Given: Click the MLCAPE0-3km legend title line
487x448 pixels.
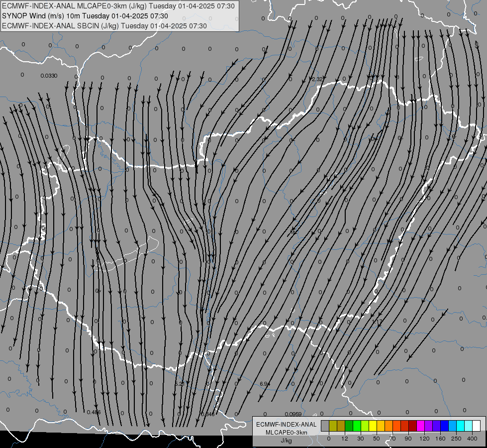Looking at the screenshot, I should click(x=286, y=433).
